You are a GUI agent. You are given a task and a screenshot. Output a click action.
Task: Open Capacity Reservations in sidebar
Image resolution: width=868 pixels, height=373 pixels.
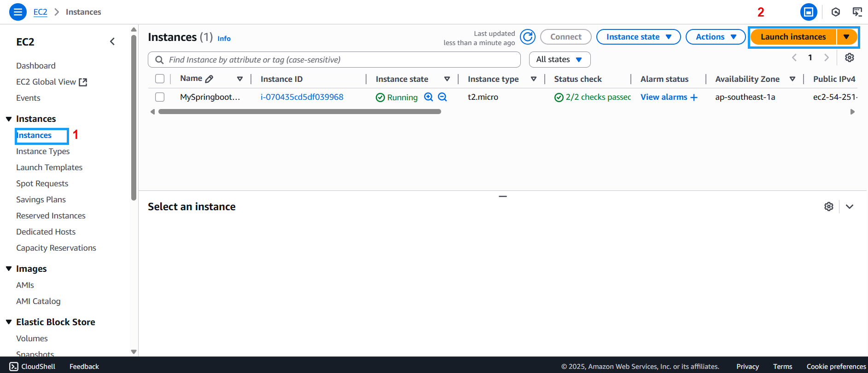tap(56, 248)
